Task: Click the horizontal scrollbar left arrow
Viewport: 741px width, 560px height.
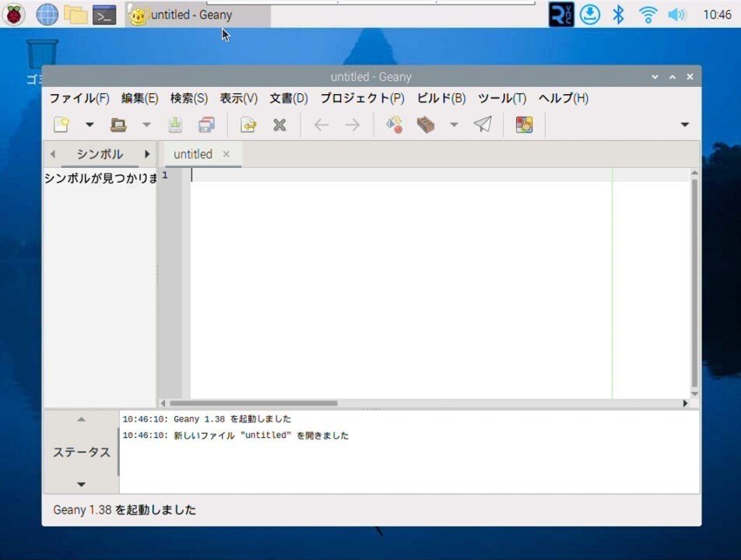Action: tap(163, 403)
